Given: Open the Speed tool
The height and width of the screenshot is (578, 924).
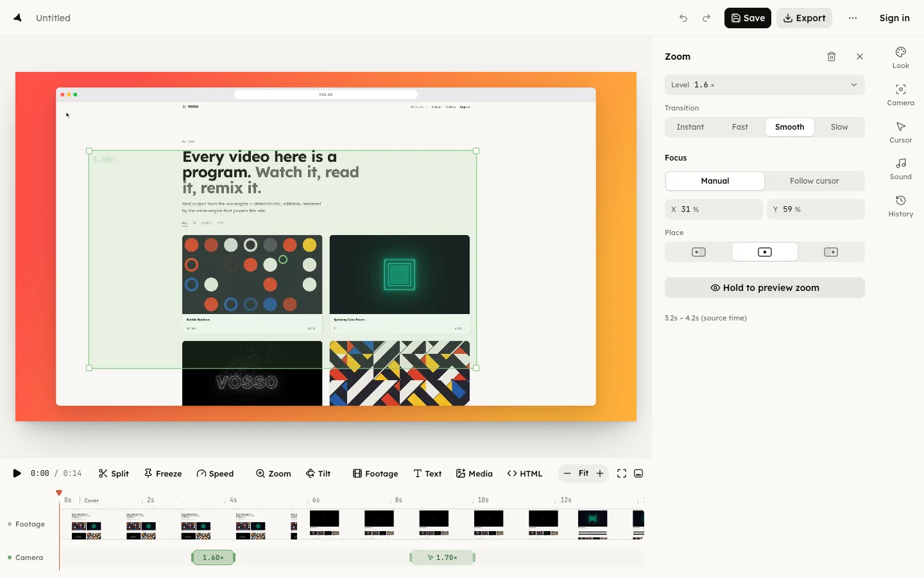Looking at the screenshot, I should [215, 473].
